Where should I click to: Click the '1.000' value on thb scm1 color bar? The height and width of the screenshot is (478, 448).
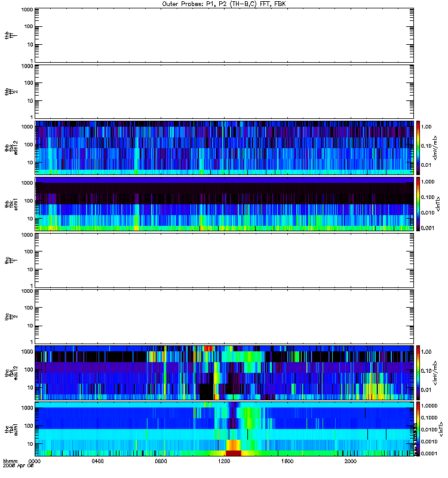[x=428, y=182]
